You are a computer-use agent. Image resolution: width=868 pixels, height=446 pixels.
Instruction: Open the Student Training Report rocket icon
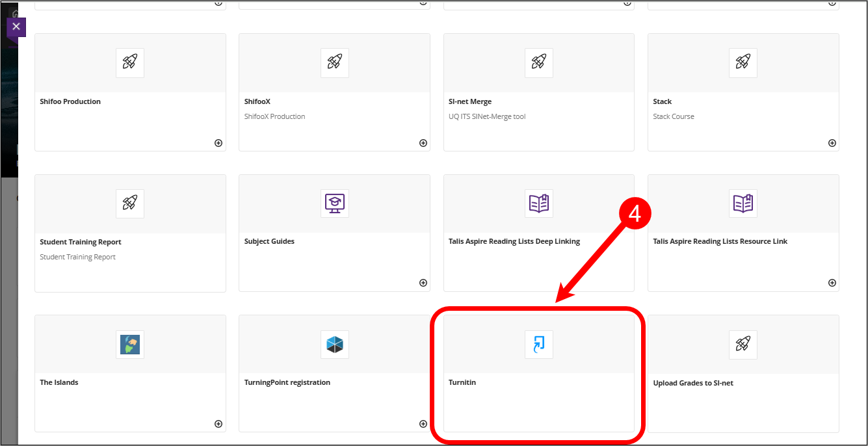(129, 203)
